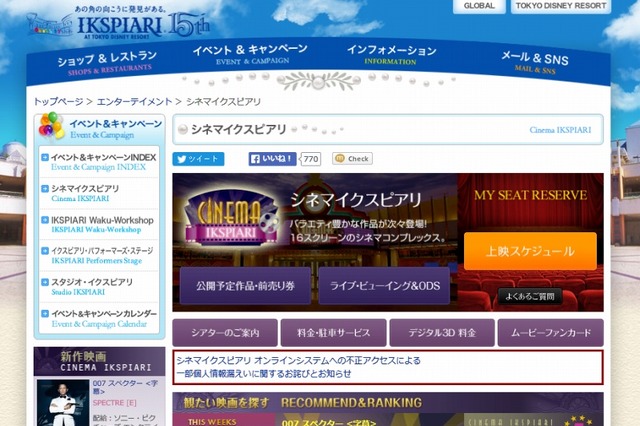Click arrow icon beside イベント&キャンペーンカレンダー
This screenshot has width=640, height=426.
(x=45, y=313)
